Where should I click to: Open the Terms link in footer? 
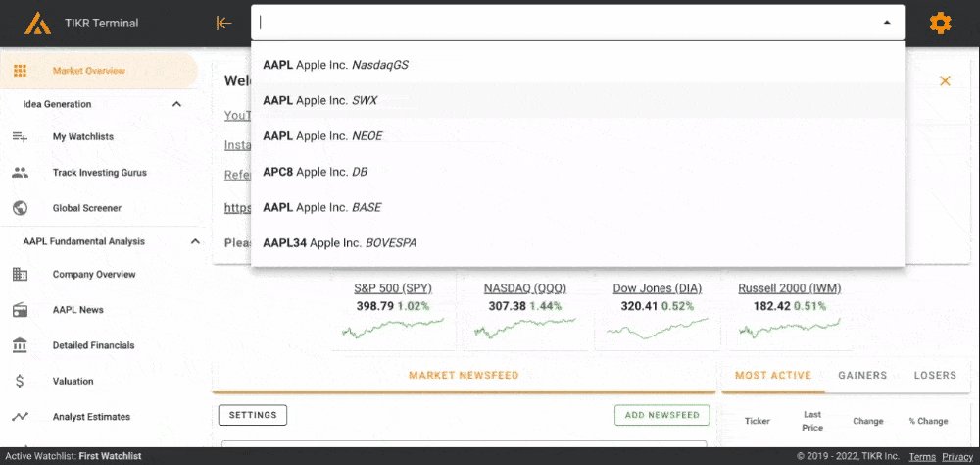[x=922, y=457]
